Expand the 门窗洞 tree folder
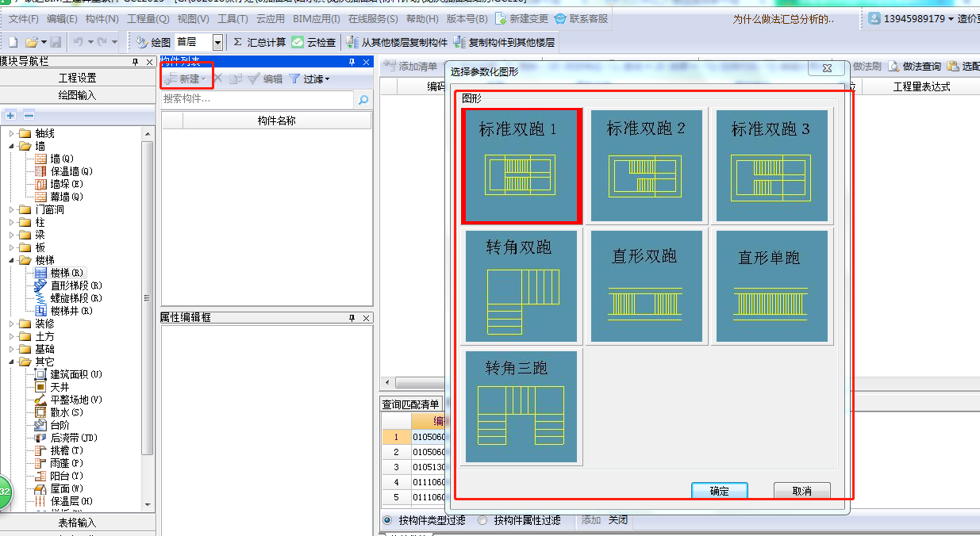The height and width of the screenshot is (536, 980). tap(12, 210)
